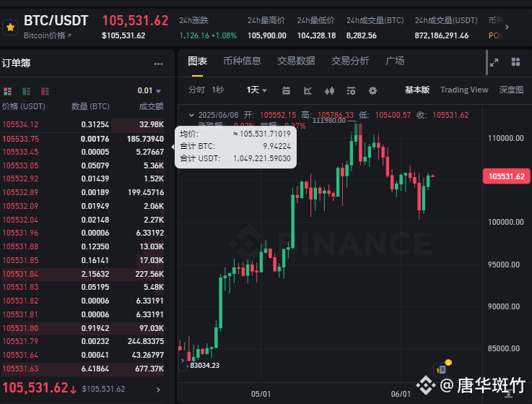Image resolution: width=532 pixels, height=404 pixels.
Task: Toggle the BTC/USDT favorite star
Action: (x=10, y=27)
